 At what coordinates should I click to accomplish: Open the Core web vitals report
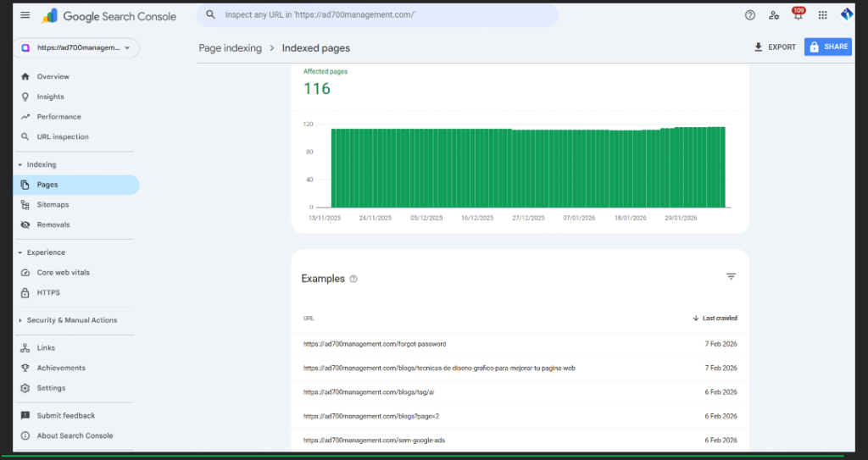[63, 273]
